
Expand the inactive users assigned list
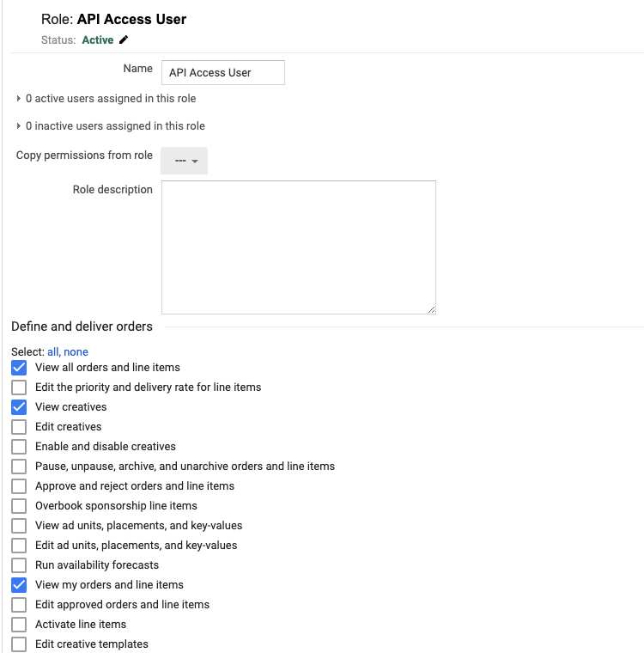click(19, 126)
